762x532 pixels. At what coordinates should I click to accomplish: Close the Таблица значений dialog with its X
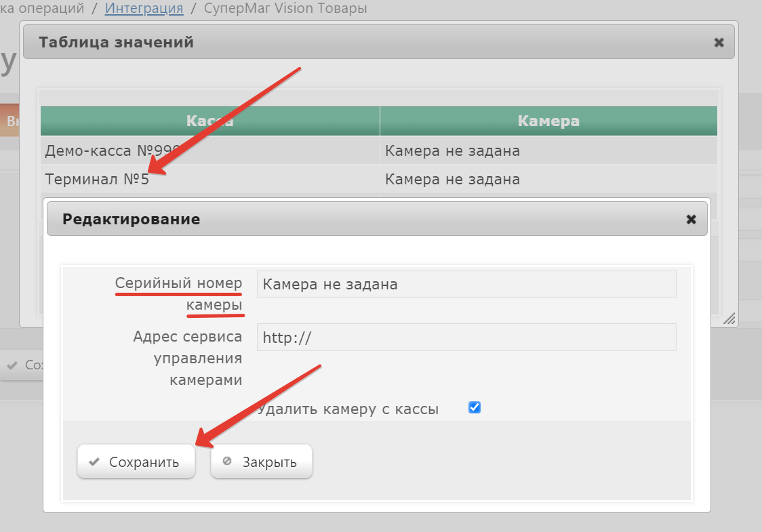[x=719, y=43]
